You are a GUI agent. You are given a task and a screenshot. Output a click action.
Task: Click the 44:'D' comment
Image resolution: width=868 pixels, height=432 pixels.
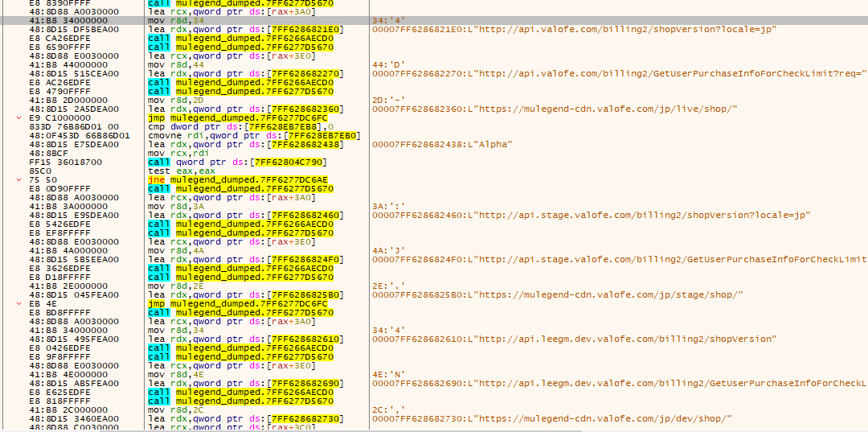click(x=390, y=65)
